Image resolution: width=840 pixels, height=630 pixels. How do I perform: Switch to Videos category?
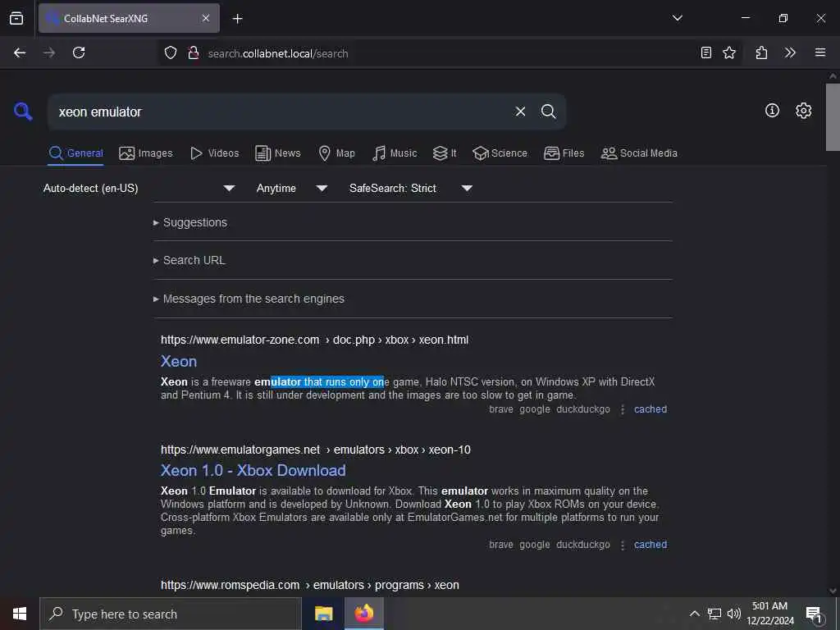214,153
